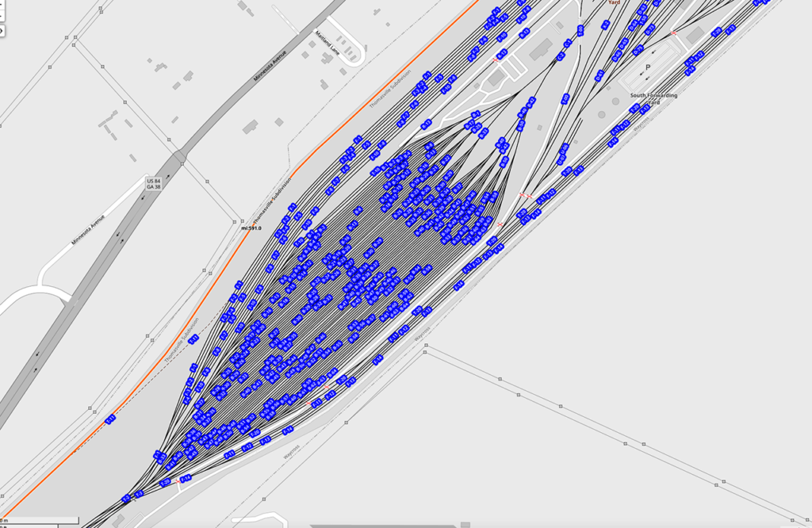
Task: Click the mi:591.0 milepost label
Action: [x=251, y=228]
